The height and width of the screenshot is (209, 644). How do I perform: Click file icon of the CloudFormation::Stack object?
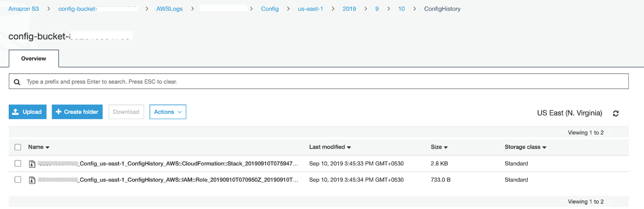tap(31, 164)
